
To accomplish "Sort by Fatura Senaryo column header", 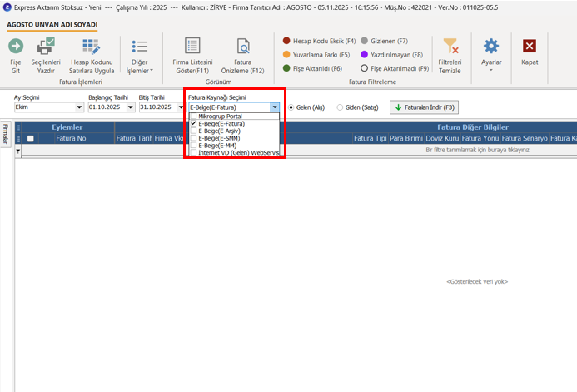I will click(525, 139).
